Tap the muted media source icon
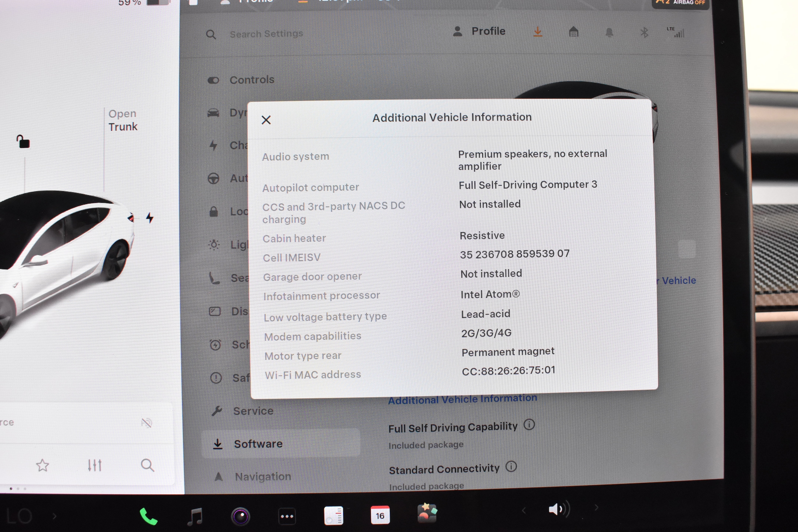798x532 pixels. click(147, 423)
